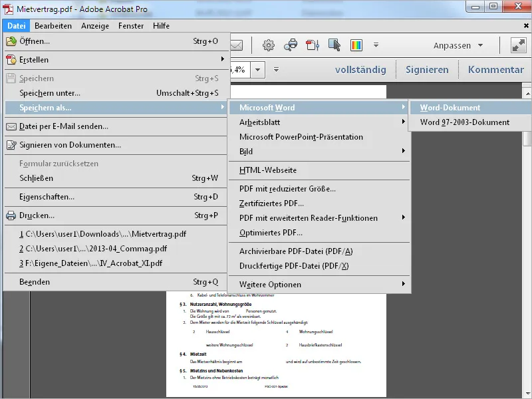The width and height of the screenshot is (532, 399).
Task: Open the Signieren panel
Action: coord(427,70)
